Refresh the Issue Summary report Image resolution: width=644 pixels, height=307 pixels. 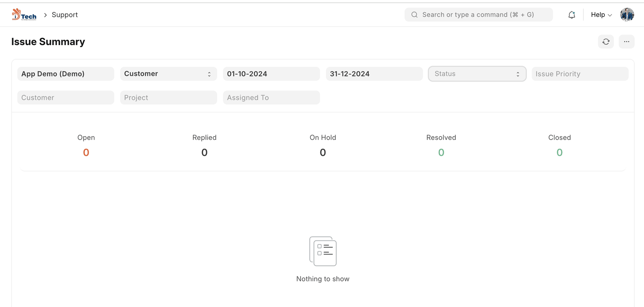click(606, 41)
